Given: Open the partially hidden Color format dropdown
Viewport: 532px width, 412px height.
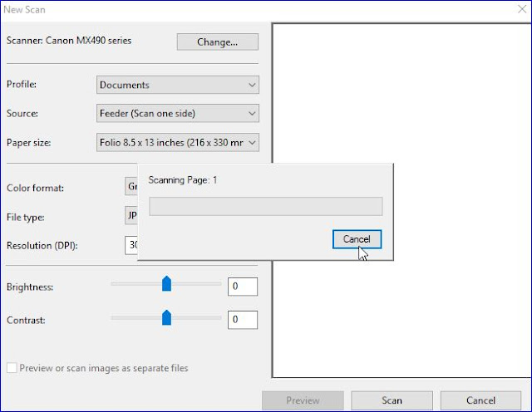Looking at the screenshot, I should (131, 186).
